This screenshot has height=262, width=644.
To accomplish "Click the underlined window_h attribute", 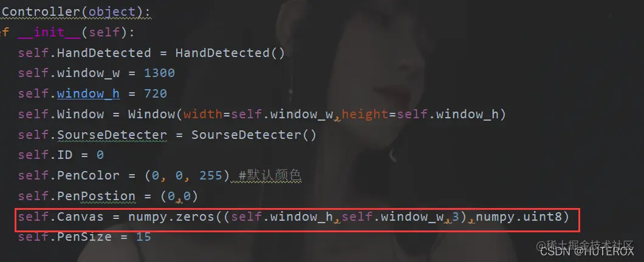I will coord(88,93).
